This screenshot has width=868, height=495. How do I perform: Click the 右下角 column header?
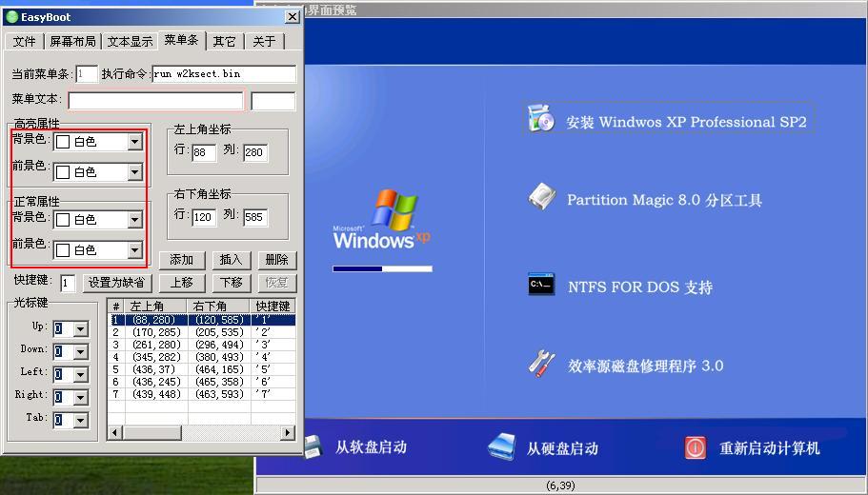coord(219,306)
